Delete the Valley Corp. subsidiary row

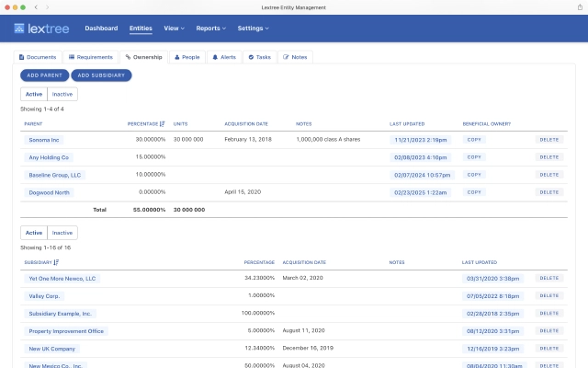tap(549, 296)
